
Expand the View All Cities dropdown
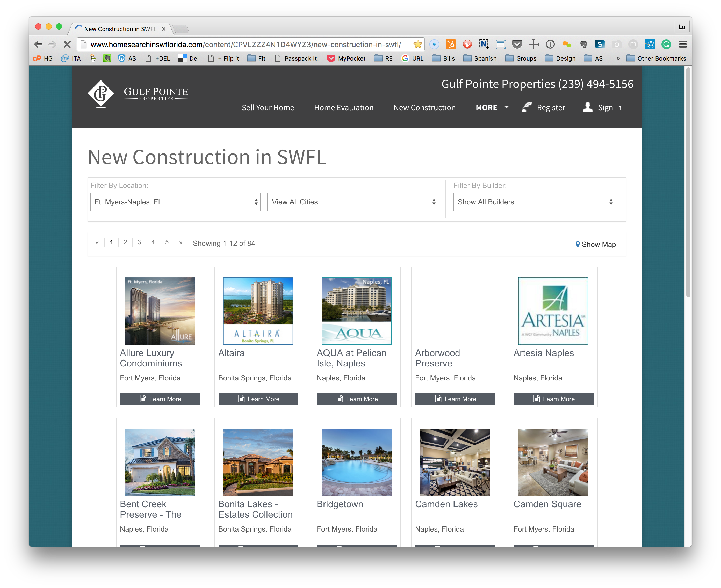tap(352, 202)
